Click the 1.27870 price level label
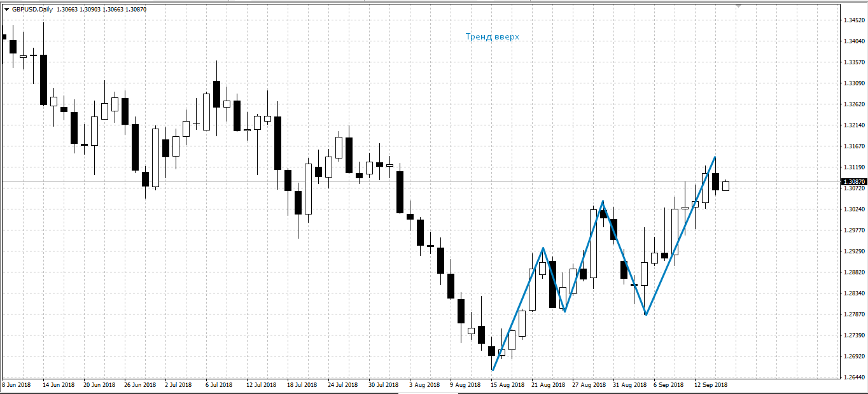This screenshot has height=394, width=868. (854, 314)
